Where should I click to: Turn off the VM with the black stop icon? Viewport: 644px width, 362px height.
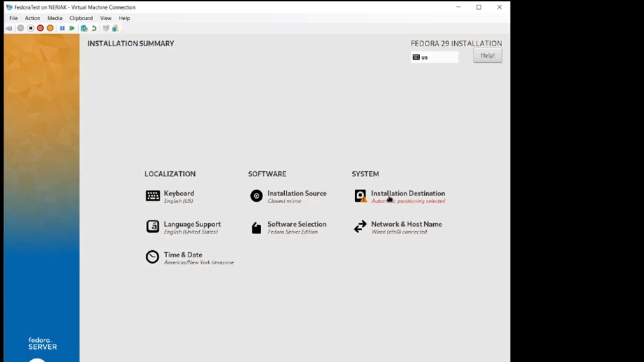pos(30,28)
